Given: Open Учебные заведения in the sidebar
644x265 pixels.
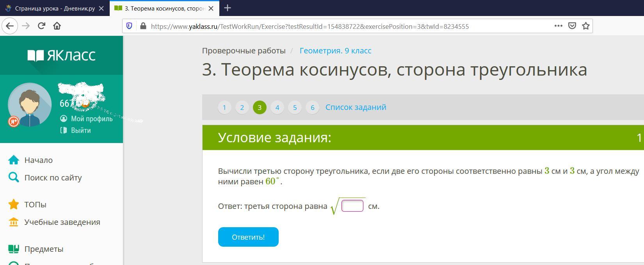Looking at the screenshot, I should point(54,222).
